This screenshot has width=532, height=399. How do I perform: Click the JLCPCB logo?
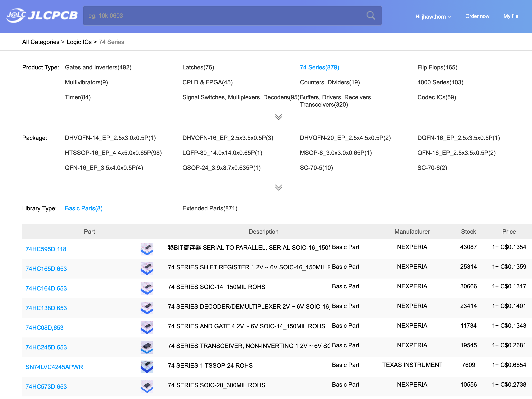coord(42,16)
